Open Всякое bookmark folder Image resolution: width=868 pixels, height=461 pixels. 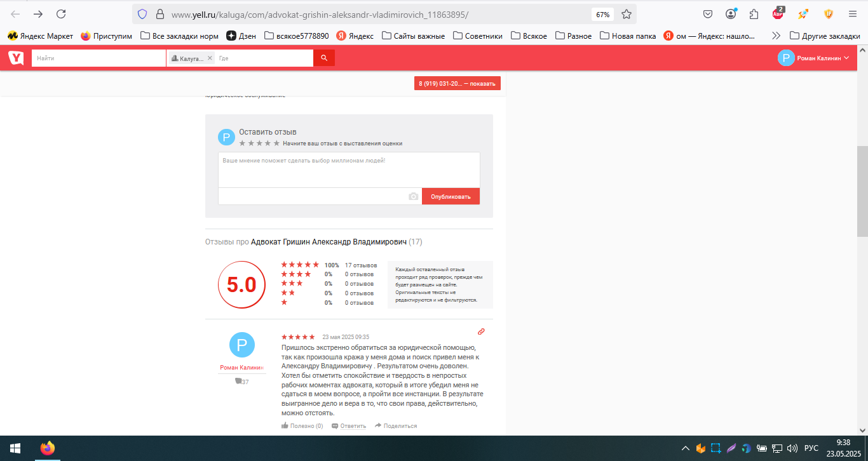529,36
